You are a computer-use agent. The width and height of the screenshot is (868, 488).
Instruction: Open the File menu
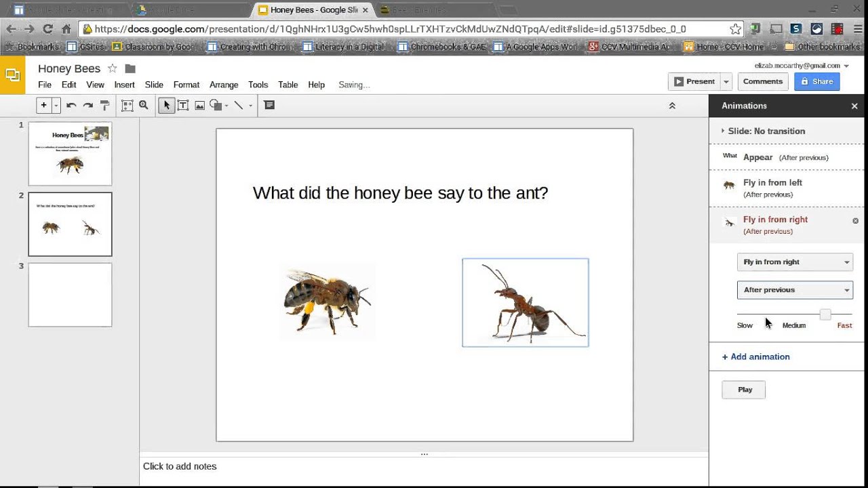pyautogui.click(x=45, y=85)
